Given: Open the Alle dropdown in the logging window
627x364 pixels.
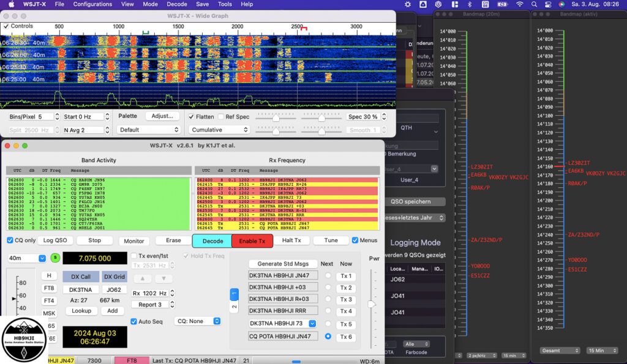Looking at the screenshot, I should click(416, 344).
